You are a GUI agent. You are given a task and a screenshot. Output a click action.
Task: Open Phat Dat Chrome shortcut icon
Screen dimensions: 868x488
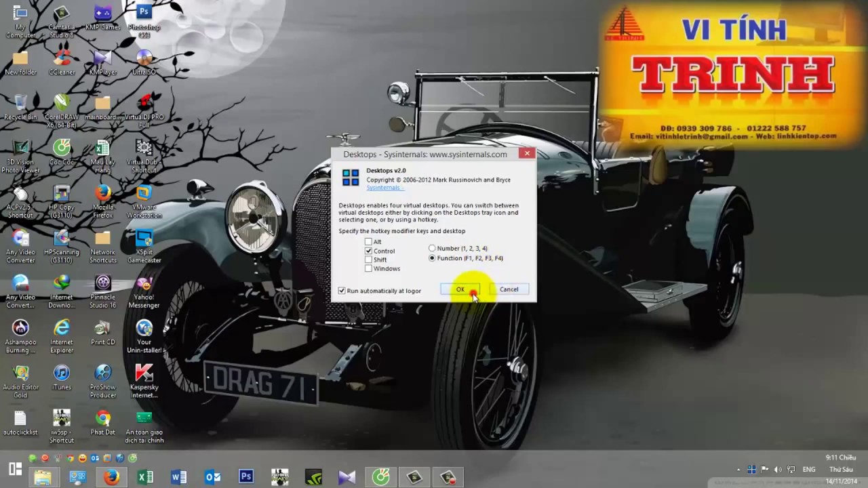tap(102, 422)
